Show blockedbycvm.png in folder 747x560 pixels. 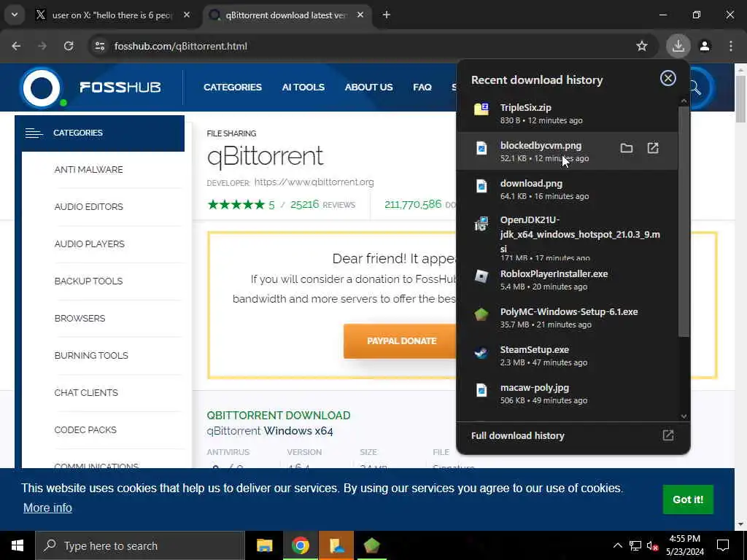(627, 148)
